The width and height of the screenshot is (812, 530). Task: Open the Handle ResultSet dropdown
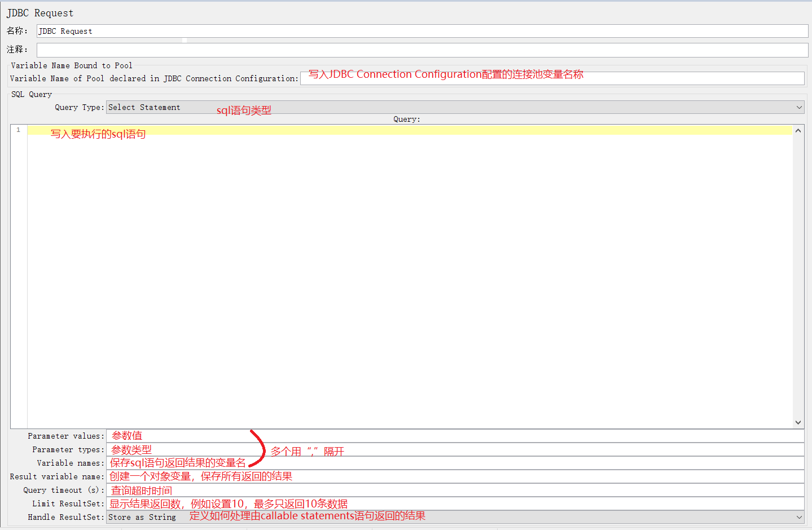(x=455, y=517)
